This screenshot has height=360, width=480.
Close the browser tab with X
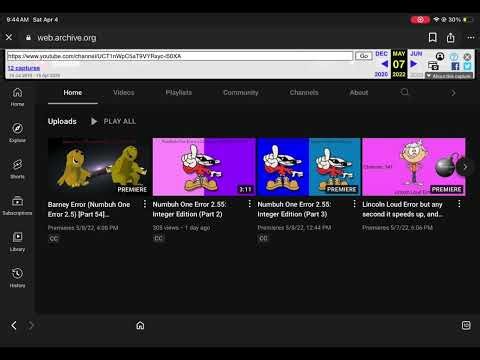[9, 37]
